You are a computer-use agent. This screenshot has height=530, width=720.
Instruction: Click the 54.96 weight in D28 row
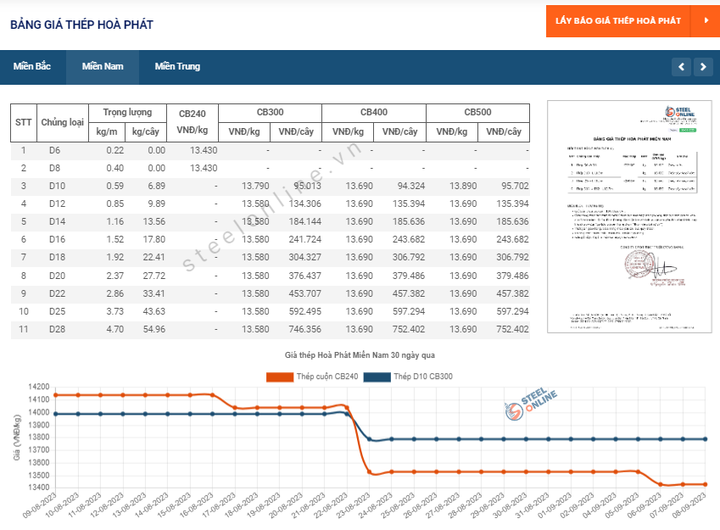click(154, 329)
